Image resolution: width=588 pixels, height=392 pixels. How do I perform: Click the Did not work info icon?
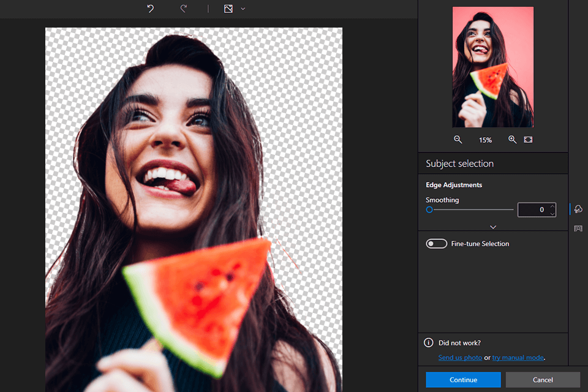428,342
